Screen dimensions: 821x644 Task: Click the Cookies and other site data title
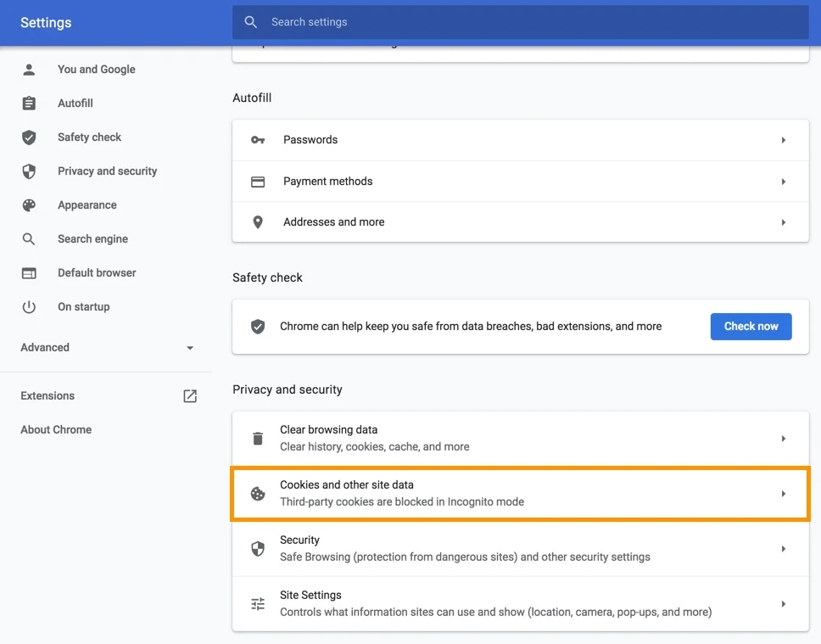(x=347, y=484)
